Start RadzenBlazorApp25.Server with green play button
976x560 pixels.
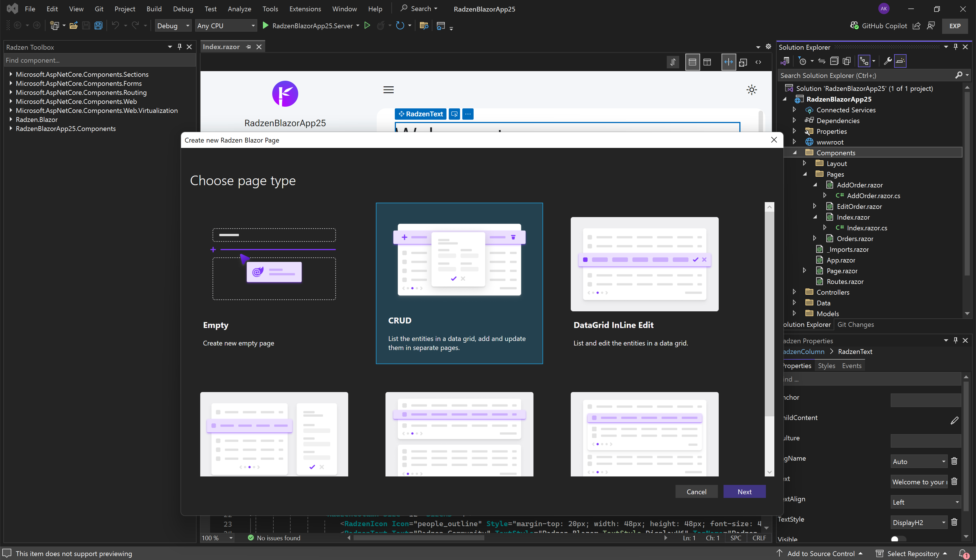click(x=265, y=26)
